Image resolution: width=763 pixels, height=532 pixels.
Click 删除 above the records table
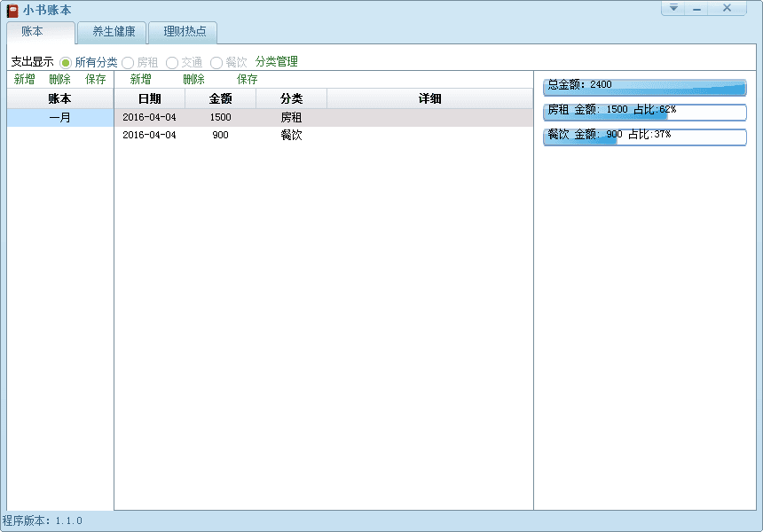coord(193,79)
